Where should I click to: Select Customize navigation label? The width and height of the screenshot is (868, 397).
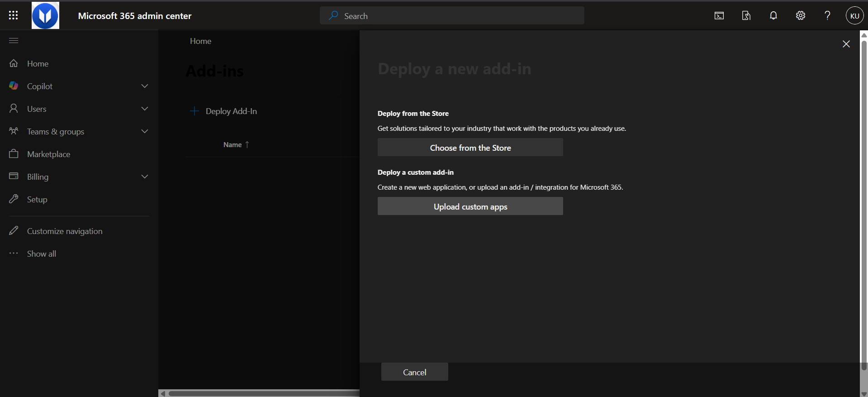coord(65,231)
